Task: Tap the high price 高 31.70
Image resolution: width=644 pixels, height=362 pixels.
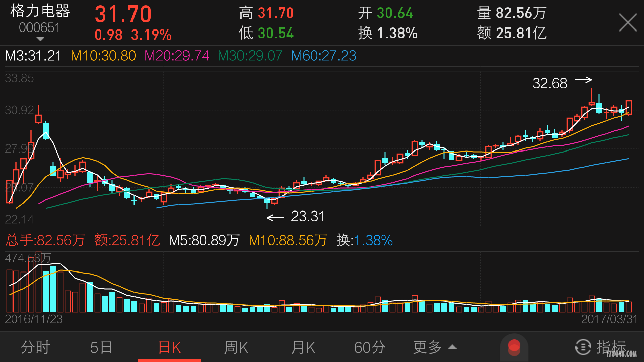Action: [x=266, y=13]
